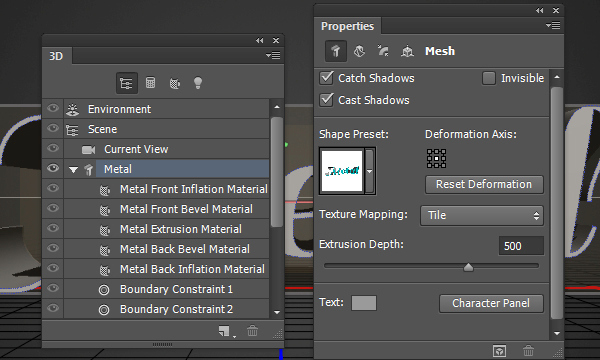600x360 pixels.
Task: Uncheck Cast Shadows checkbox
Action: pyautogui.click(x=326, y=100)
